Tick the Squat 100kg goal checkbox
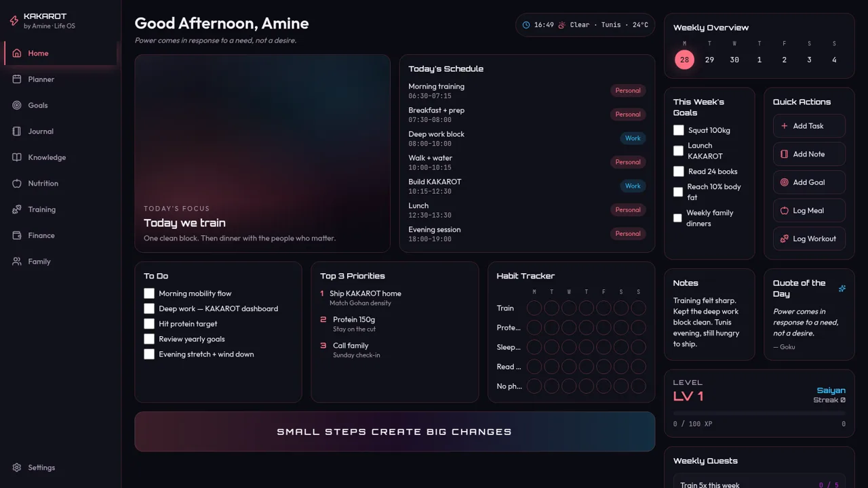 tap(679, 130)
